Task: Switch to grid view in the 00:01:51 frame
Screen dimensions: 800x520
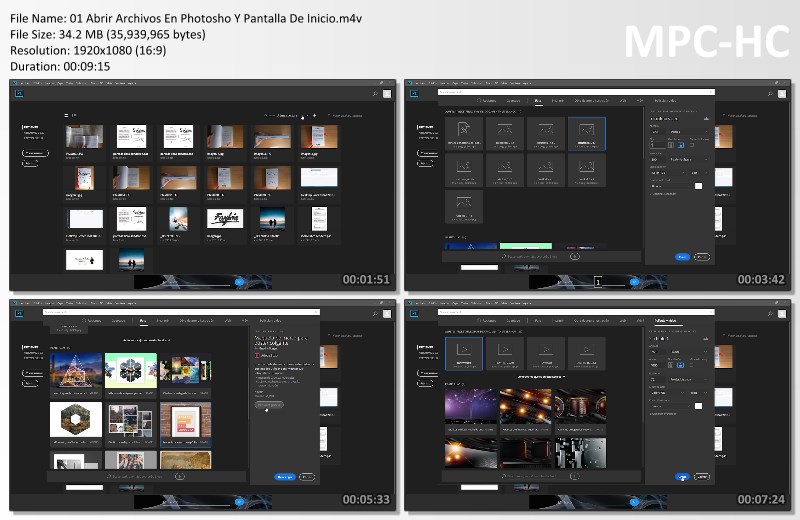Action: pyautogui.click(x=73, y=116)
